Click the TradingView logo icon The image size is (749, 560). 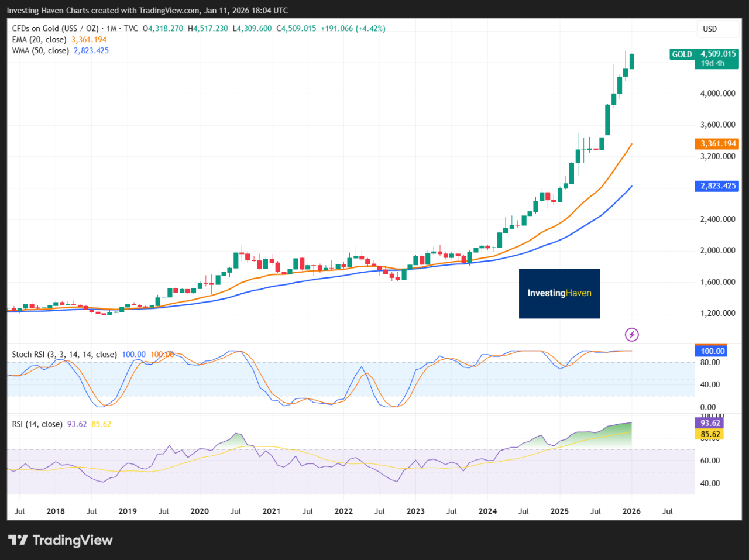point(18,540)
